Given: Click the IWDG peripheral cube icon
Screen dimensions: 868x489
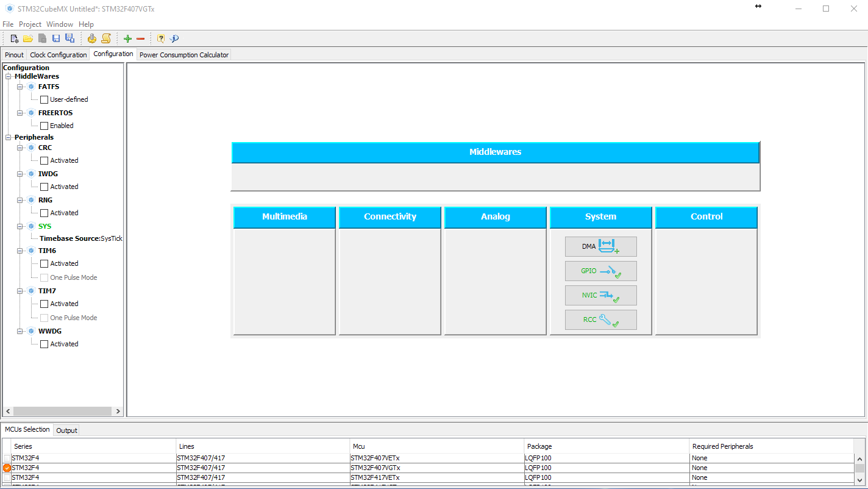Looking at the screenshot, I should coord(31,174).
